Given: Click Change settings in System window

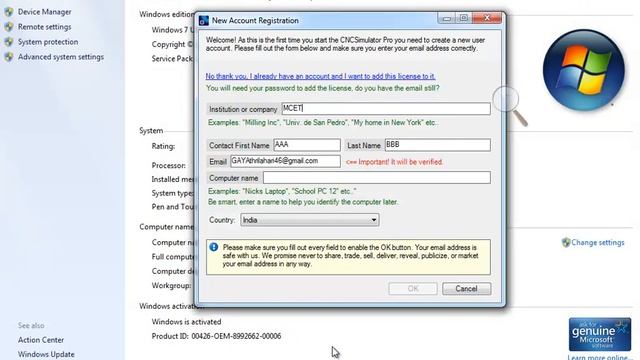Looking at the screenshot, I should pyautogui.click(x=598, y=242).
